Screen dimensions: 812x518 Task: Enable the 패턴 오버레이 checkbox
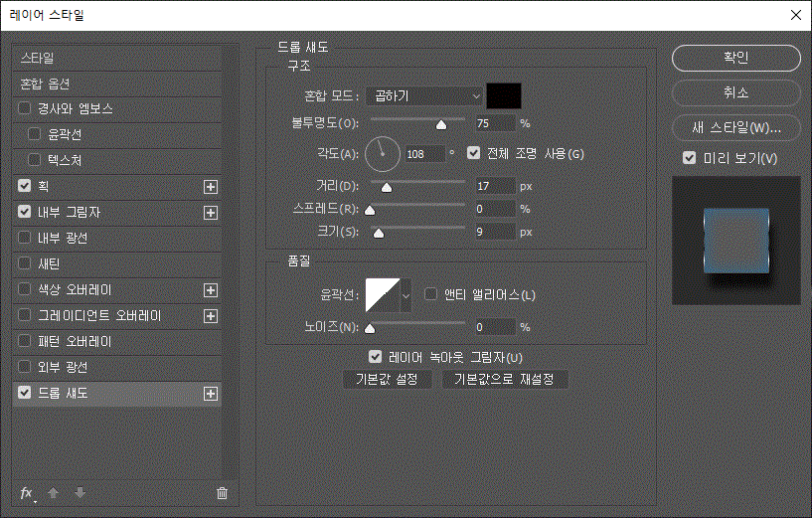pyautogui.click(x=24, y=341)
